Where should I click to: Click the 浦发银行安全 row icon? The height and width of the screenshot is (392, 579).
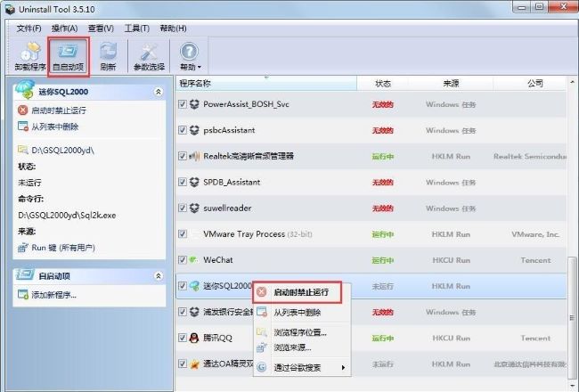pos(194,312)
